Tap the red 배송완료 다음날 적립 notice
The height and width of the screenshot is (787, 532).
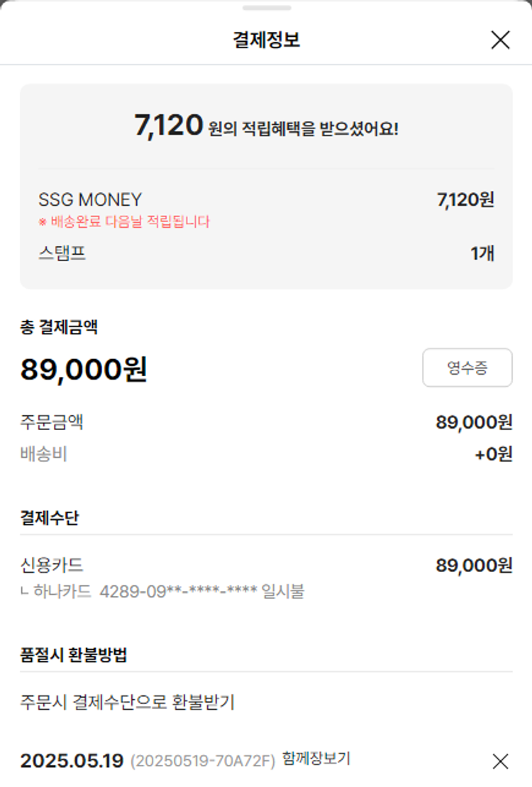[125, 221]
